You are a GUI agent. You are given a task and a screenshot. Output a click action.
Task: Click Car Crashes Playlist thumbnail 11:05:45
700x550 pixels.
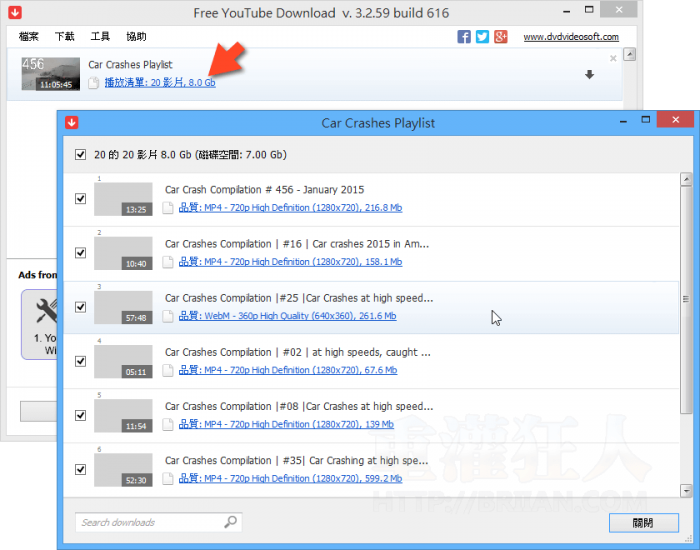51,74
